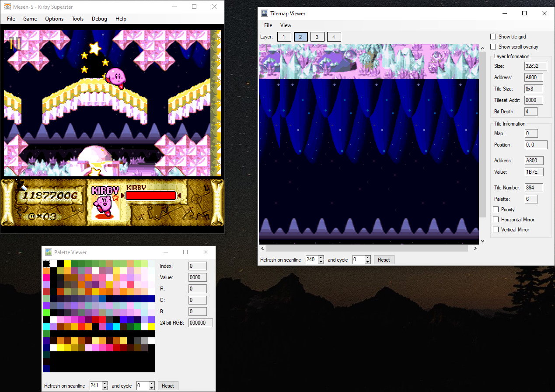Viewport: 555px width, 392px height.
Task: Decrease Tilemap Viewer cycle value with down arrow
Action: [368, 262]
